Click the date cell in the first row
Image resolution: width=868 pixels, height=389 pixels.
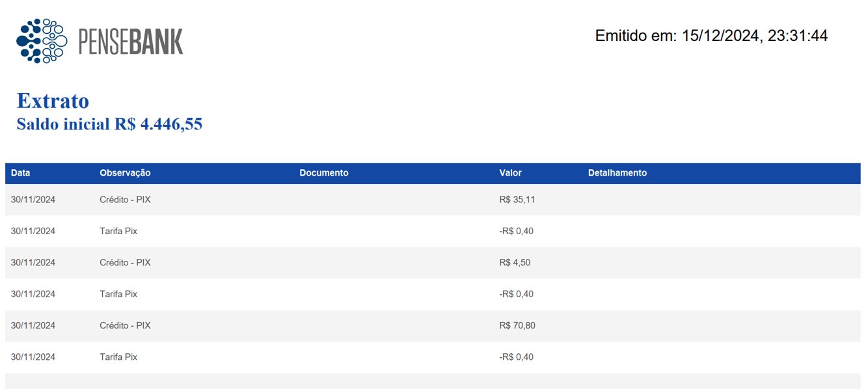click(x=33, y=200)
